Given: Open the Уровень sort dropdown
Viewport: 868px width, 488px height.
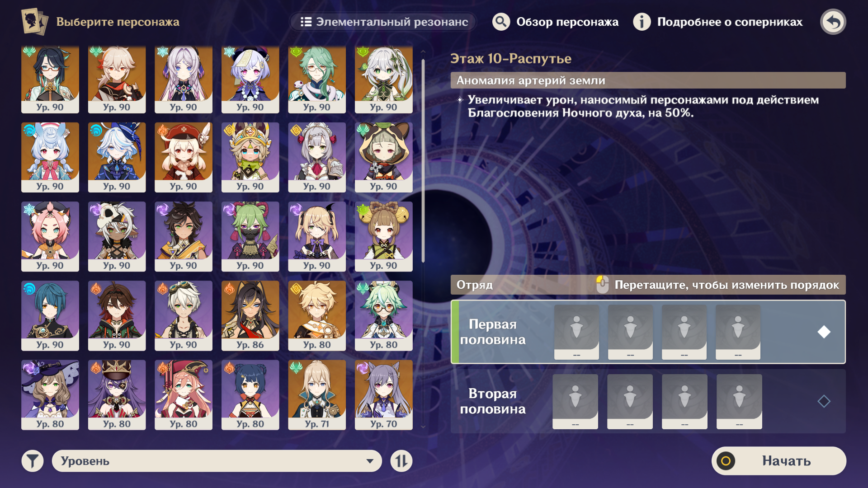Looking at the screenshot, I should (x=217, y=461).
